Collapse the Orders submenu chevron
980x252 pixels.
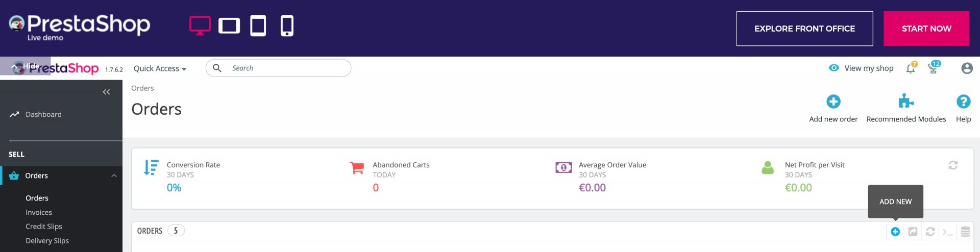pos(114,175)
